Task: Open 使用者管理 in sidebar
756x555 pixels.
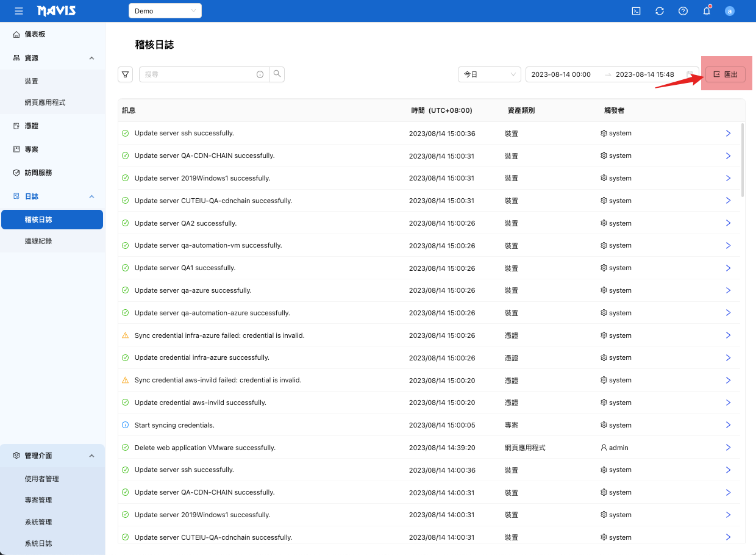Action: point(42,479)
